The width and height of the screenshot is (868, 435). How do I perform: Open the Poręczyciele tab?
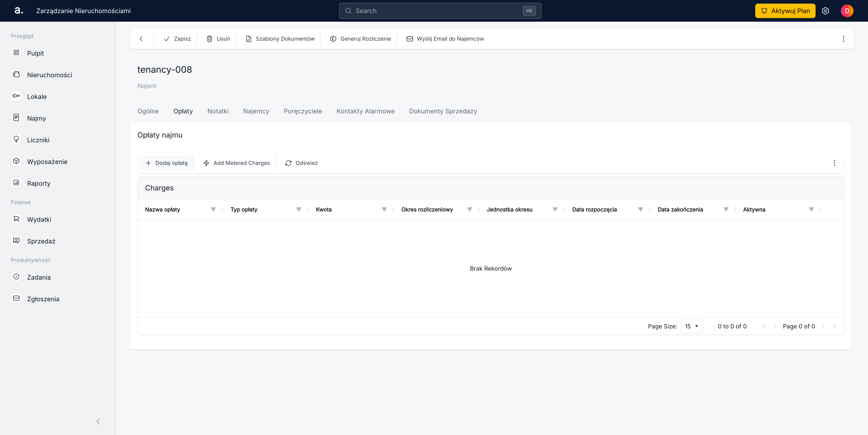303,111
